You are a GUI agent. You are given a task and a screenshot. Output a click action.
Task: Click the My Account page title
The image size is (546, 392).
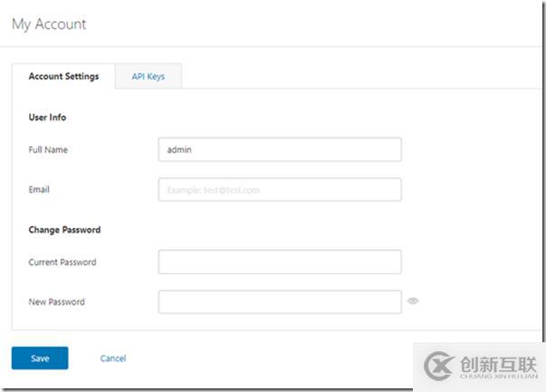pos(49,24)
